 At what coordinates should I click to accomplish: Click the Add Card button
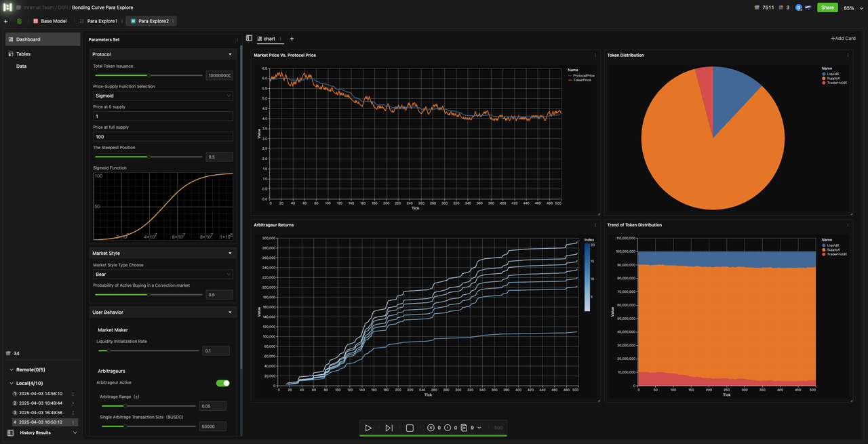click(843, 39)
